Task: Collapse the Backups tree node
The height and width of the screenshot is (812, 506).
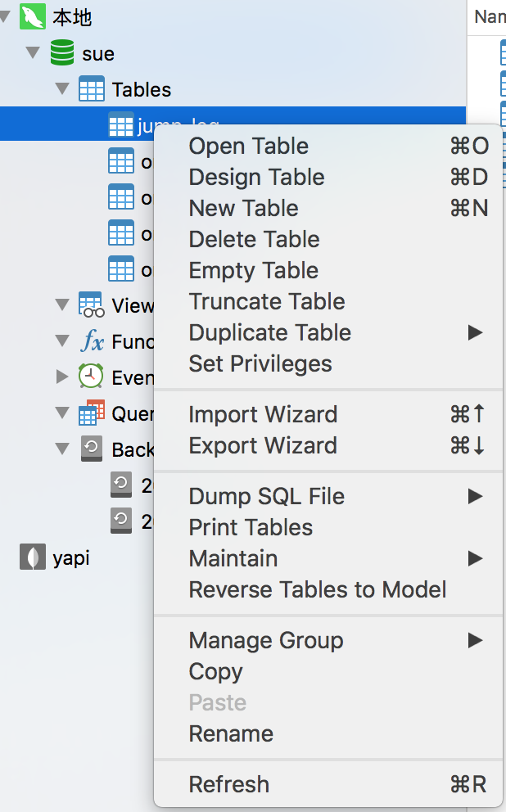Action: coord(62,449)
